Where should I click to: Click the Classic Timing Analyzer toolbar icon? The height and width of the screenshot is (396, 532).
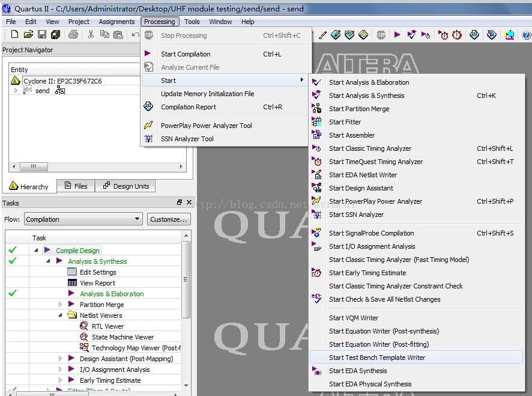point(426,35)
